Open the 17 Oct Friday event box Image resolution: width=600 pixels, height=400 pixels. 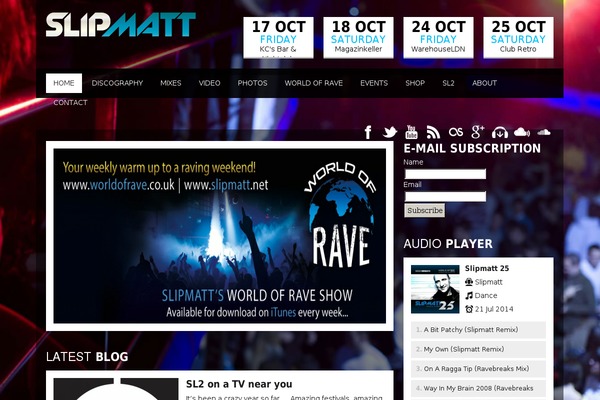(x=278, y=38)
